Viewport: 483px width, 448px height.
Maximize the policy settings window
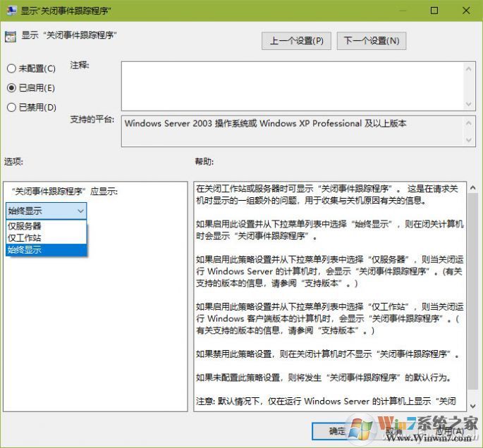tap(434, 11)
